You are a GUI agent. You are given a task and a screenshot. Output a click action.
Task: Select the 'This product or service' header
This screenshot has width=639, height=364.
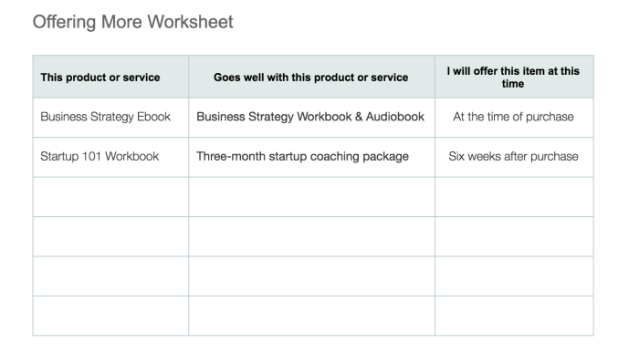pos(110,77)
